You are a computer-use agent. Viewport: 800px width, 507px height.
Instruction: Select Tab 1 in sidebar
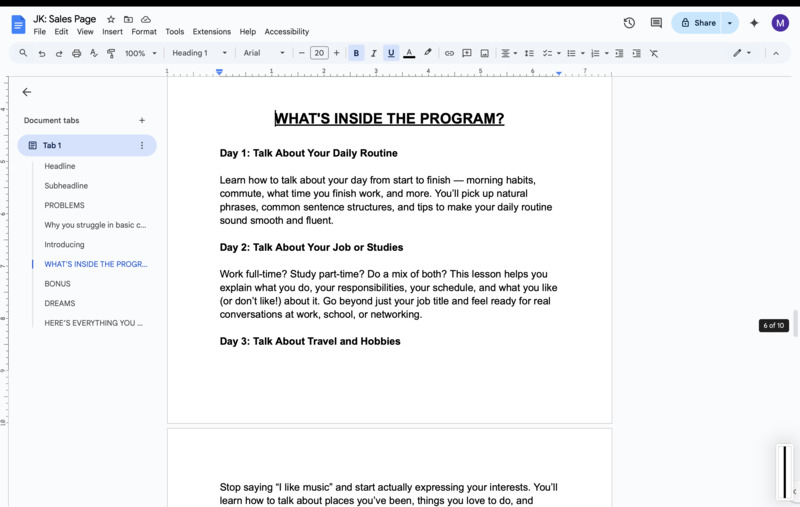87,145
